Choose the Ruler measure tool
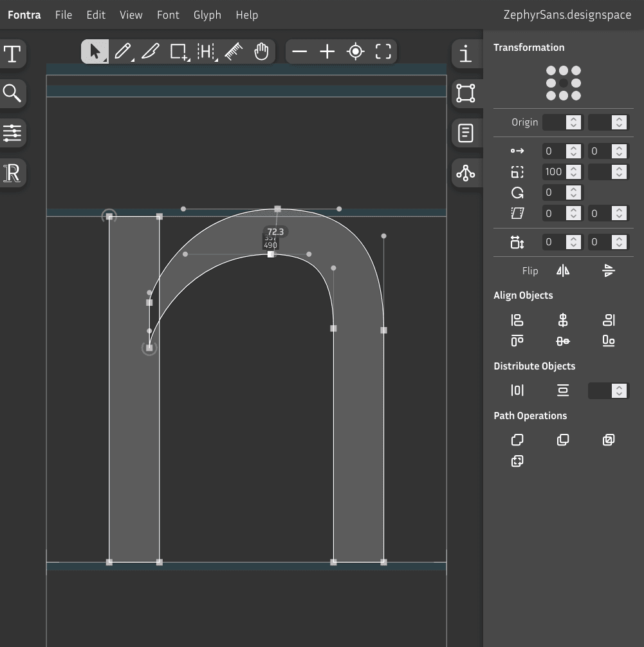 click(x=233, y=52)
